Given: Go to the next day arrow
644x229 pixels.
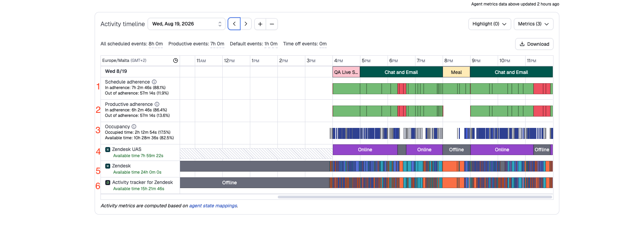Looking at the screenshot, I should 246,24.
